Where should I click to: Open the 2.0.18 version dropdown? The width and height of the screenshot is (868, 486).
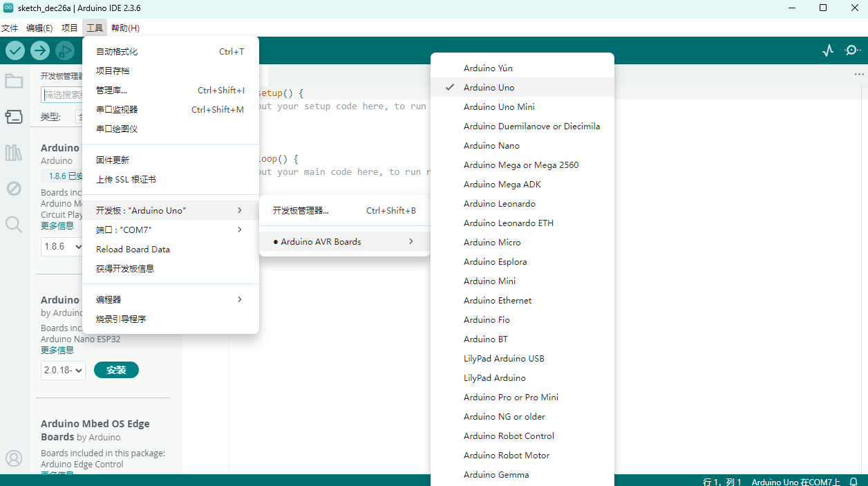pyautogui.click(x=63, y=370)
